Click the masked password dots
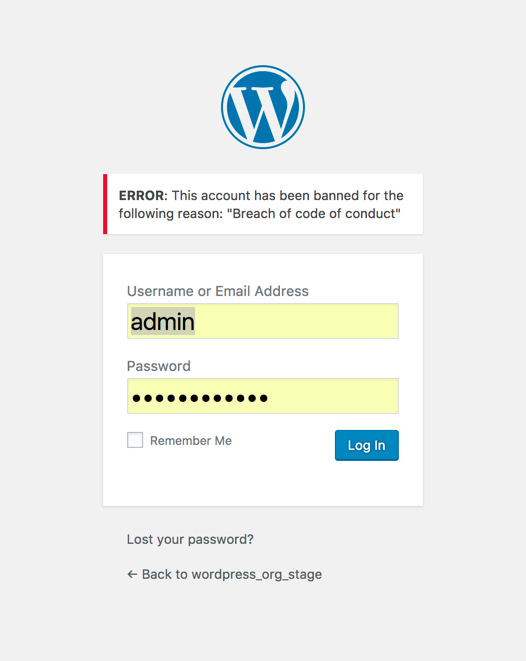This screenshot has height=661, width=526. tap(200, 398)
